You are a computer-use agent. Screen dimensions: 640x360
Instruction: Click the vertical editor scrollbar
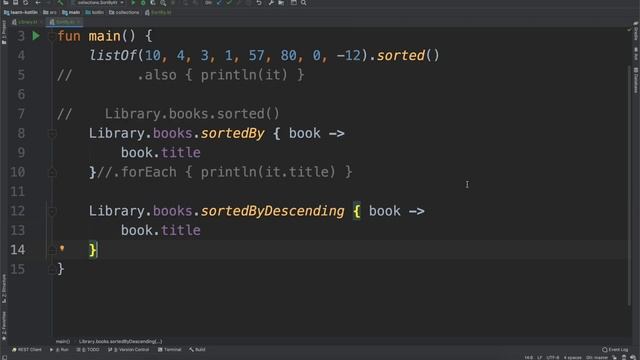629,186
